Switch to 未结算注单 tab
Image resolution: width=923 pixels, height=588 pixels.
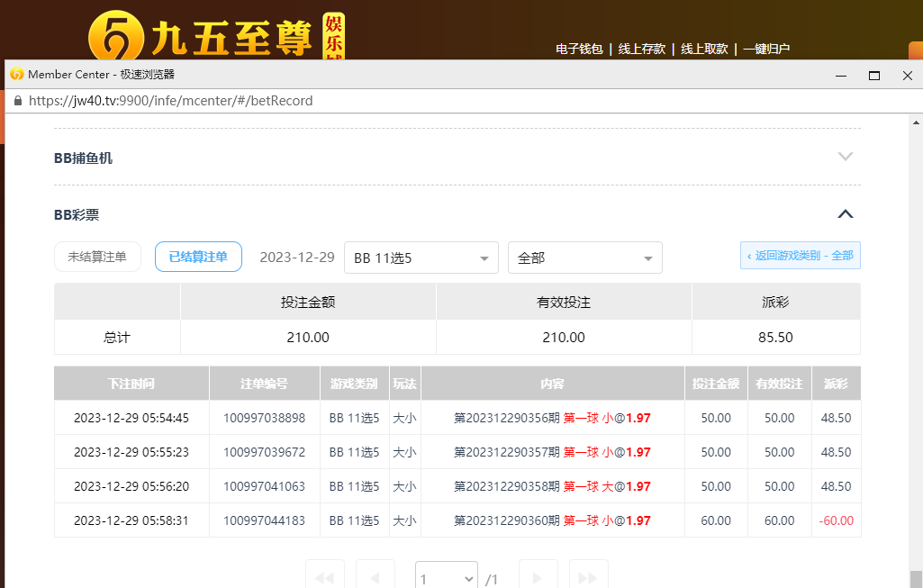click(x=98, y=257)
